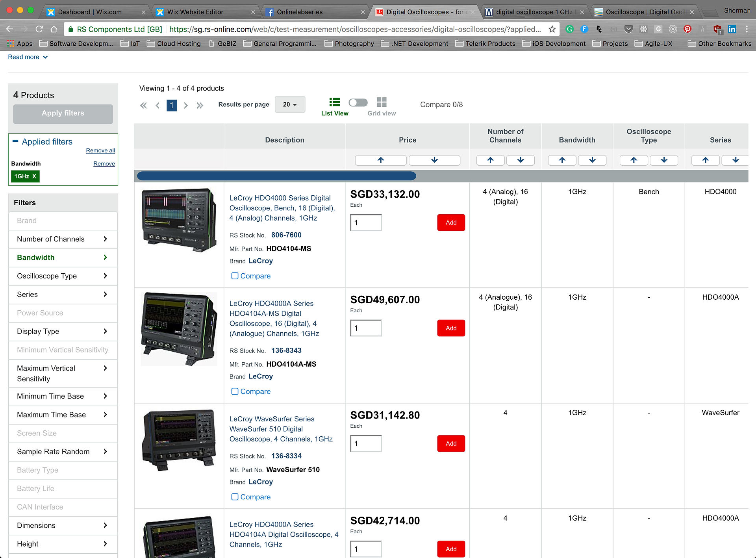Click quantity field for HDO4104A-MS
The width and height of the screenshot is (756, 558).
(366, 328)
